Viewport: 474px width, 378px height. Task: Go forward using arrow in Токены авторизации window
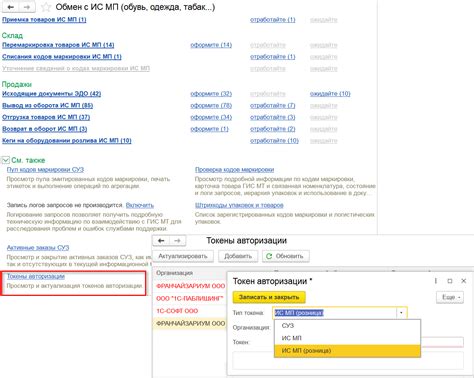click(177, 241)
